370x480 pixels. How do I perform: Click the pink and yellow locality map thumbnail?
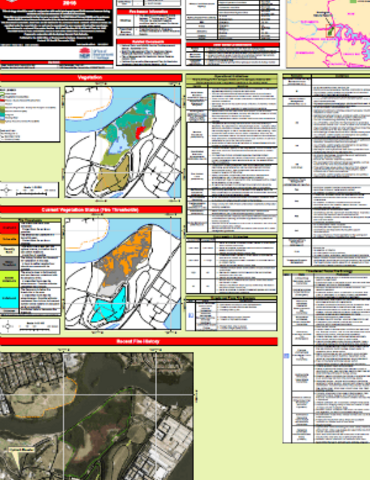point(328,33)
